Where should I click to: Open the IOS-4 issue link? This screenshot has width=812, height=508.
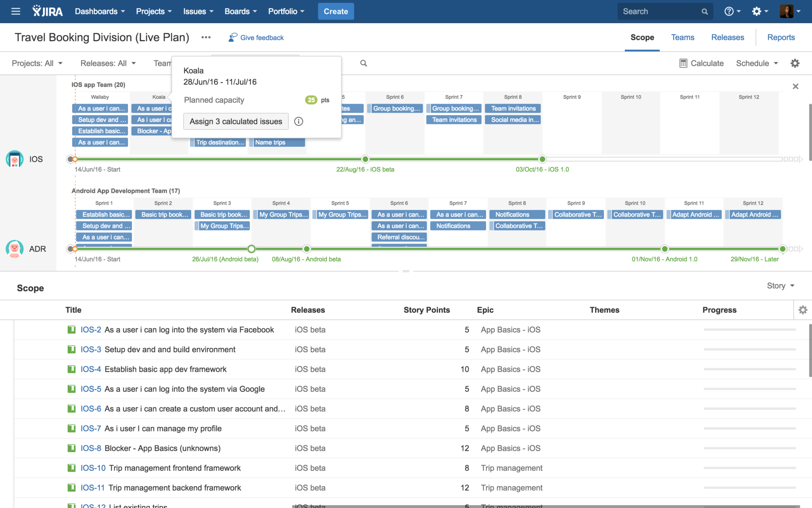pos(91,369)
